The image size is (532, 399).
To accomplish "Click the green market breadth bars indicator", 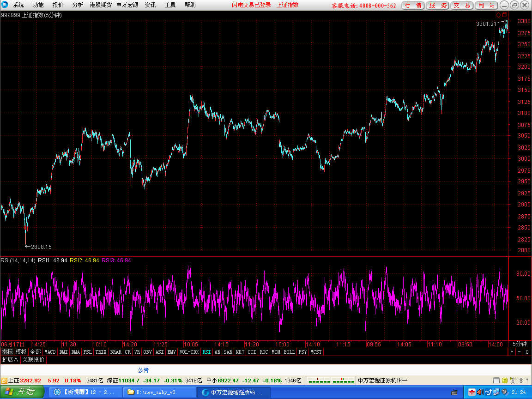I will click(x=331, y=381).
